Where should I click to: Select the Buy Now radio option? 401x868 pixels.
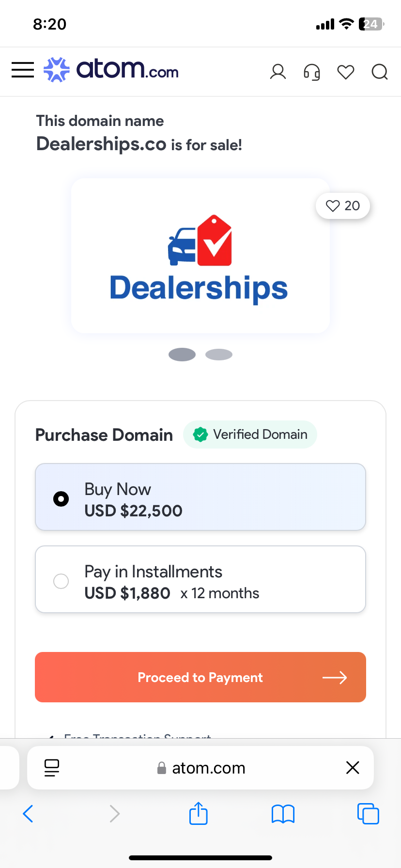(200, 497)
